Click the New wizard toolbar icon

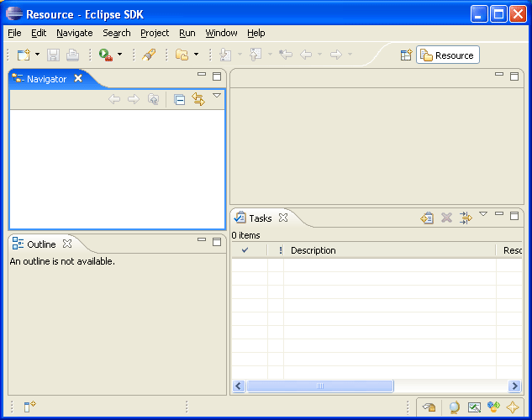tap(24, 55)
